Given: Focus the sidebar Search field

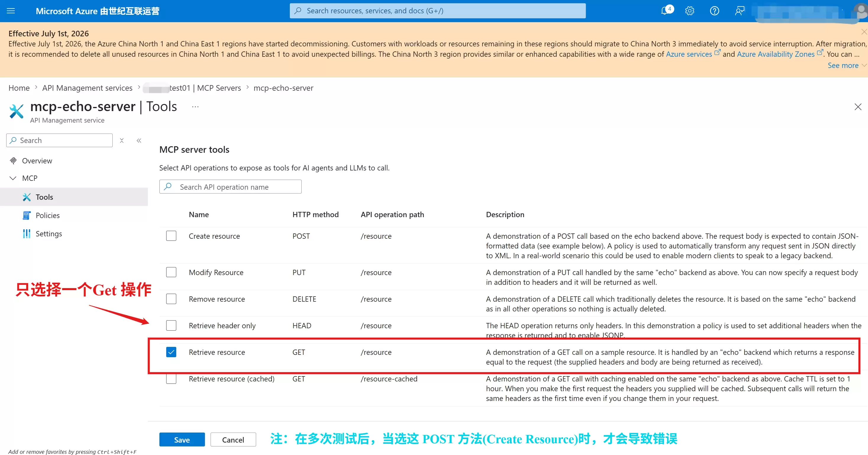Looking at the screenshot, I should click(59, 140).
